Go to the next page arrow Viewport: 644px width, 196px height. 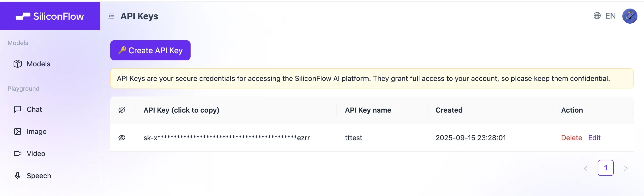626,168
